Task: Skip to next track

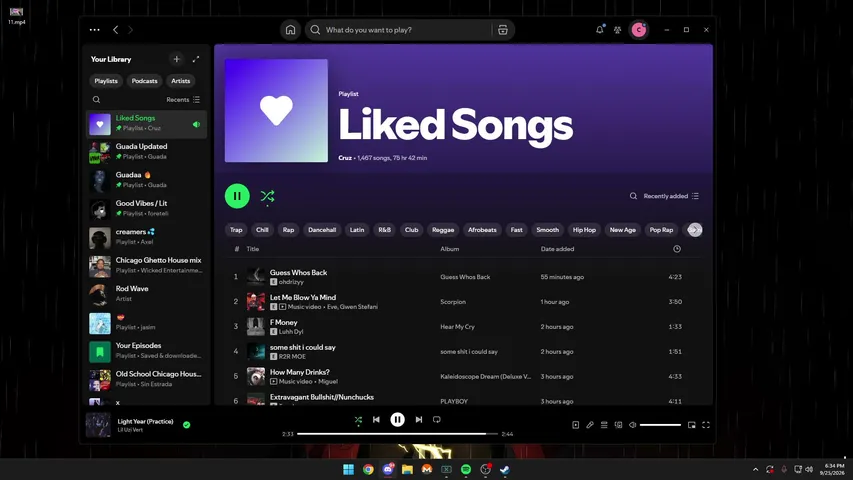Action: tap(418, 420)
